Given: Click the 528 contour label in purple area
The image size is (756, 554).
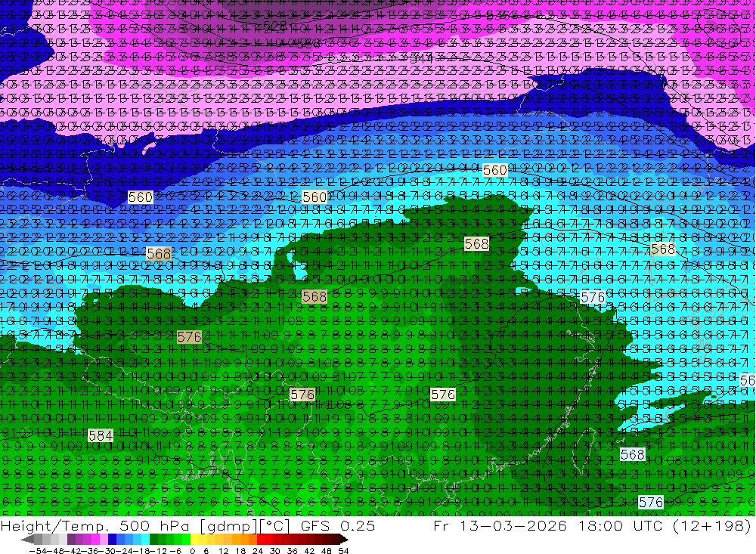Looking at the screenshot, I should [275, 25].
